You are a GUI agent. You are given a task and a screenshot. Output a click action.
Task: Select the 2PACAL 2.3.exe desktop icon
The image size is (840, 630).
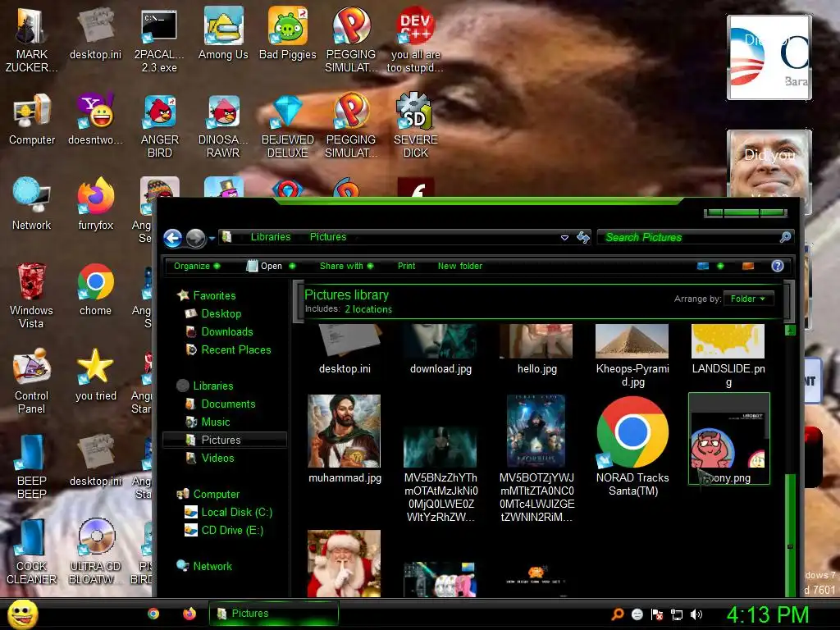(159, 40)
